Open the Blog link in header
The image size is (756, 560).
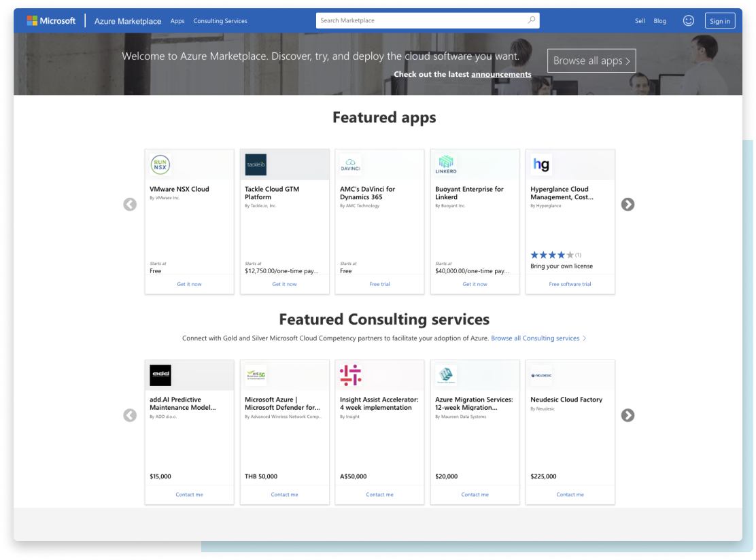tap(659, 20)
